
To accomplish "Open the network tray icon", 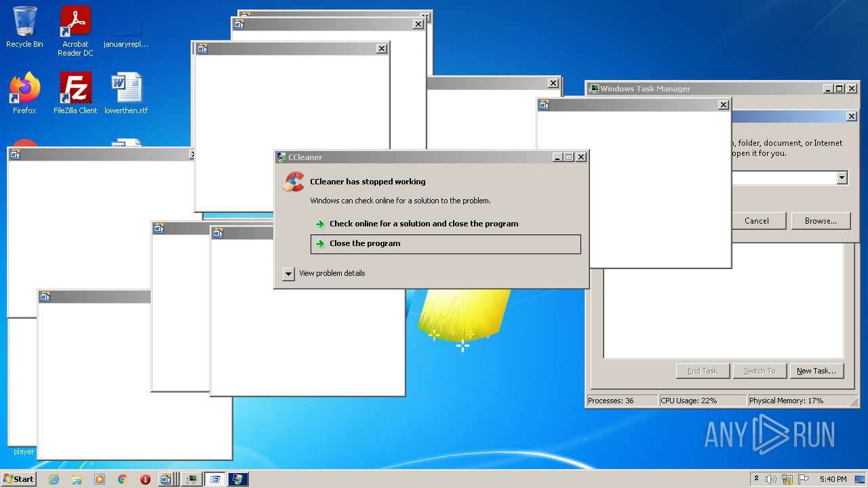I will pos(787,479).
